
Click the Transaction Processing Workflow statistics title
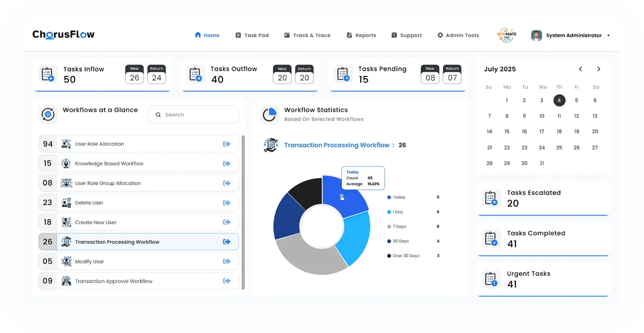point(337,145)
